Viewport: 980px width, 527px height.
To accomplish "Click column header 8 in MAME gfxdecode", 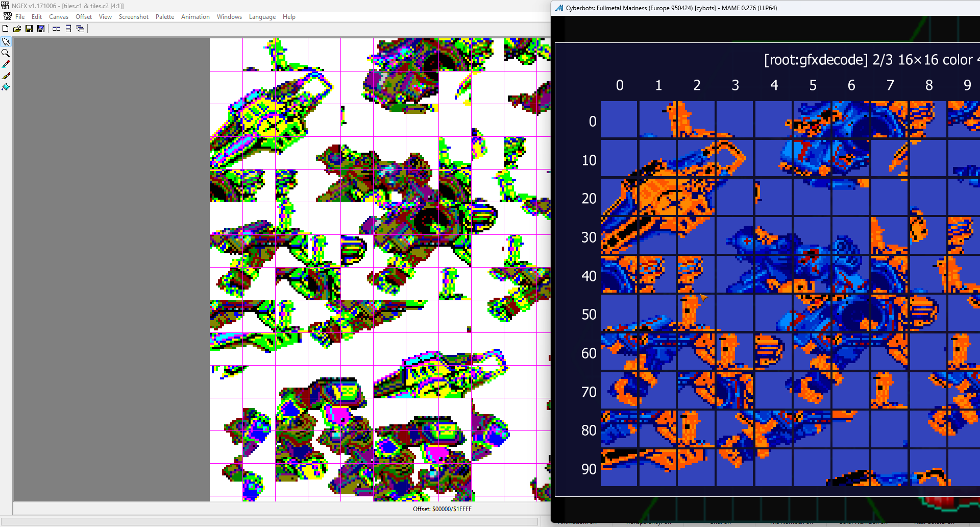I will point(929,85).
